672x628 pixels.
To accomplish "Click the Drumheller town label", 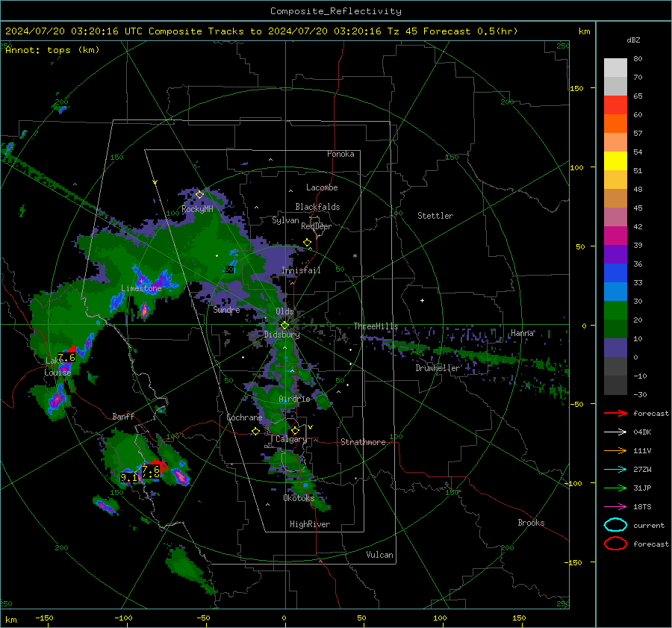I will 438,368.
